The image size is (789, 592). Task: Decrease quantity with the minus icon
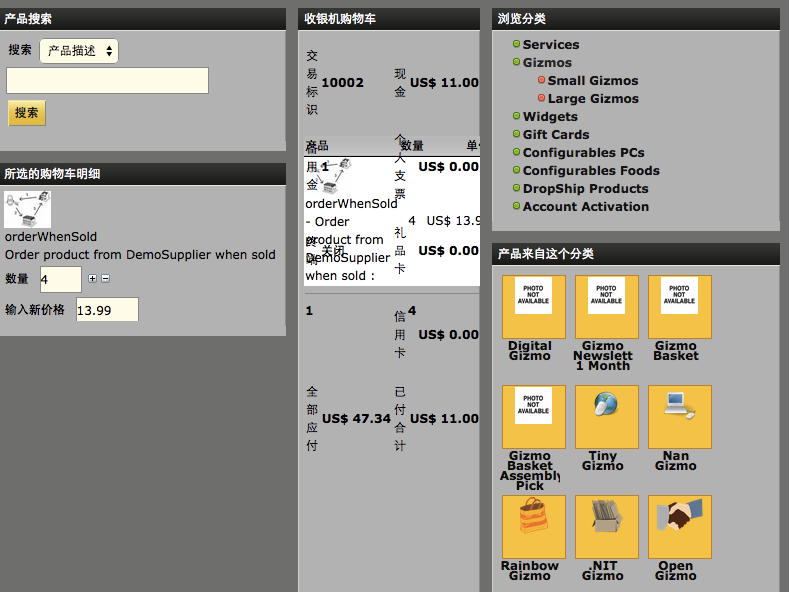pos(105,279)
